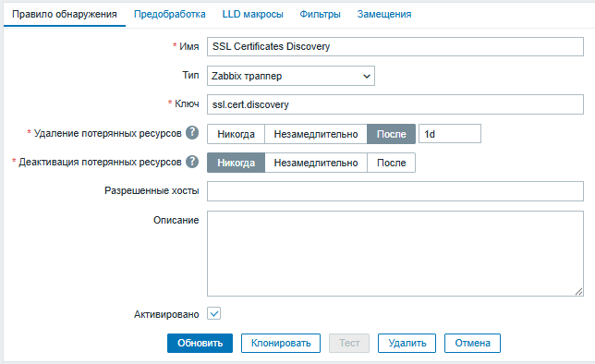Click the Активировано label

click(166, 314)
